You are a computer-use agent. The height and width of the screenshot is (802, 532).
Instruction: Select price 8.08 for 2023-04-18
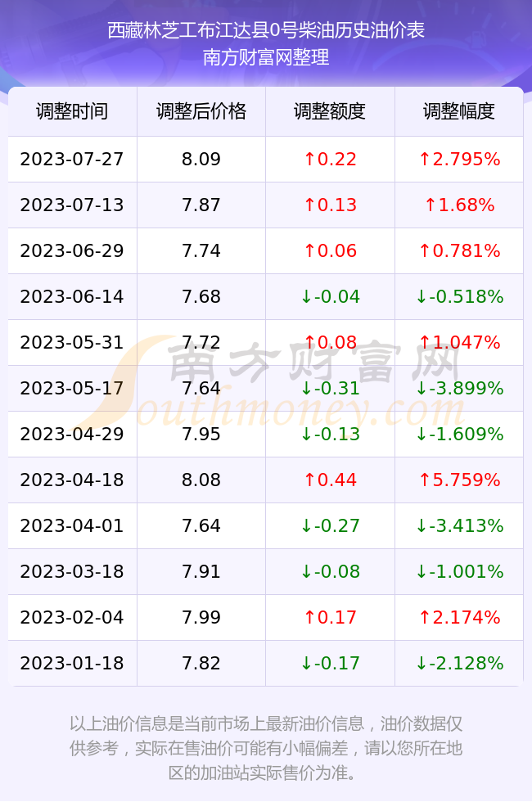(201, 480)
